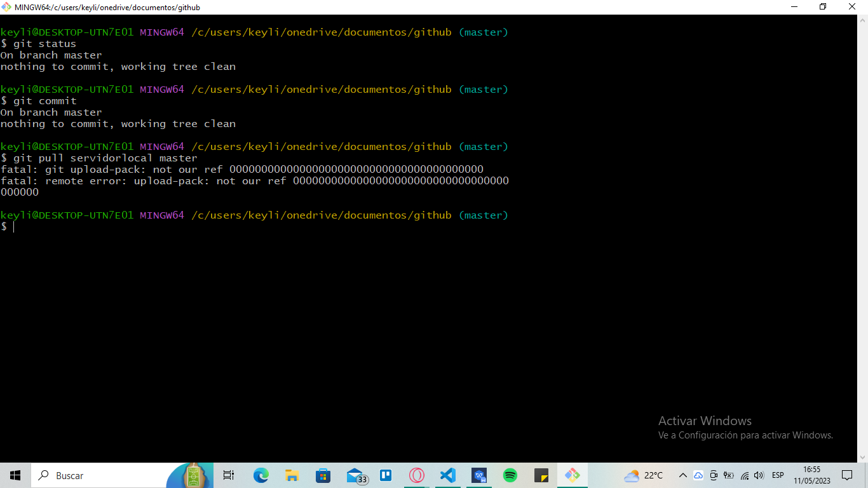
Task: Open the notification center icon
Action: coord(847,475)
